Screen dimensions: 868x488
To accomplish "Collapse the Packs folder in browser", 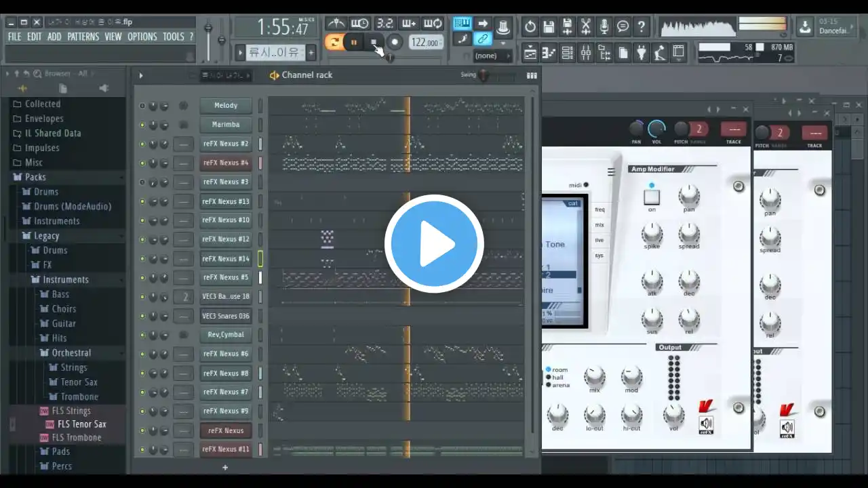I will [x=35, y=177].
